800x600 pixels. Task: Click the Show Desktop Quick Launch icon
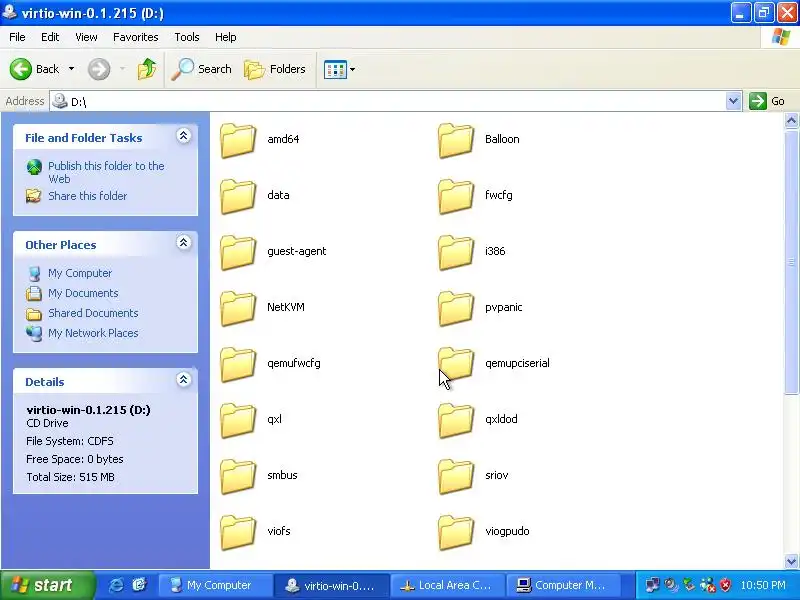pyautogui.click(x=139, y=585)
